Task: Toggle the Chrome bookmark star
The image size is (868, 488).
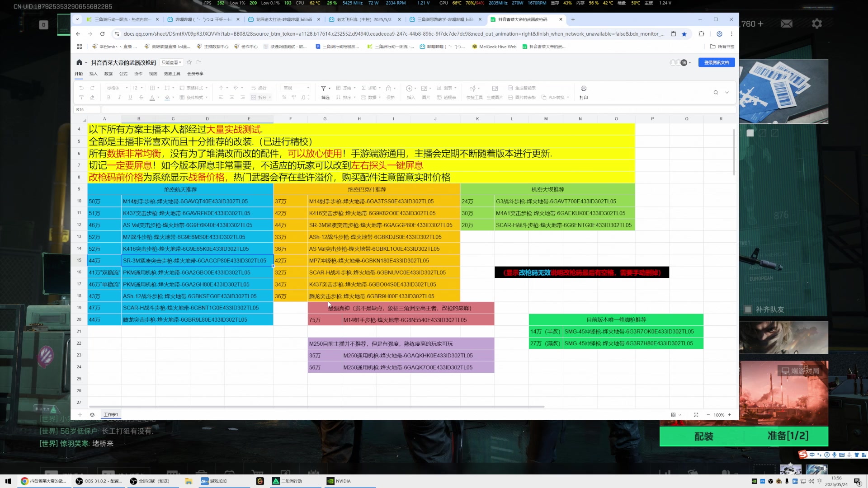Action: click(x=684, y=34)
